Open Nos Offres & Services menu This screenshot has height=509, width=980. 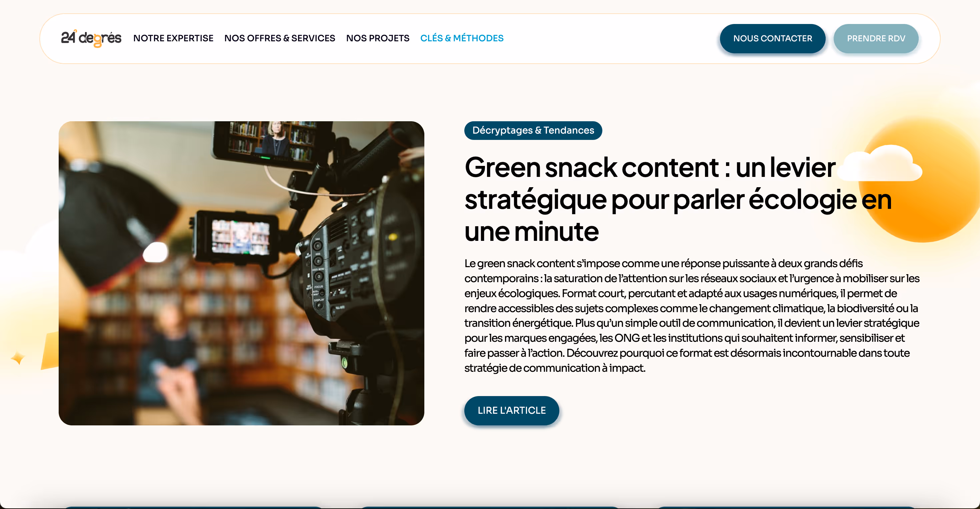(x=280, y=38)
